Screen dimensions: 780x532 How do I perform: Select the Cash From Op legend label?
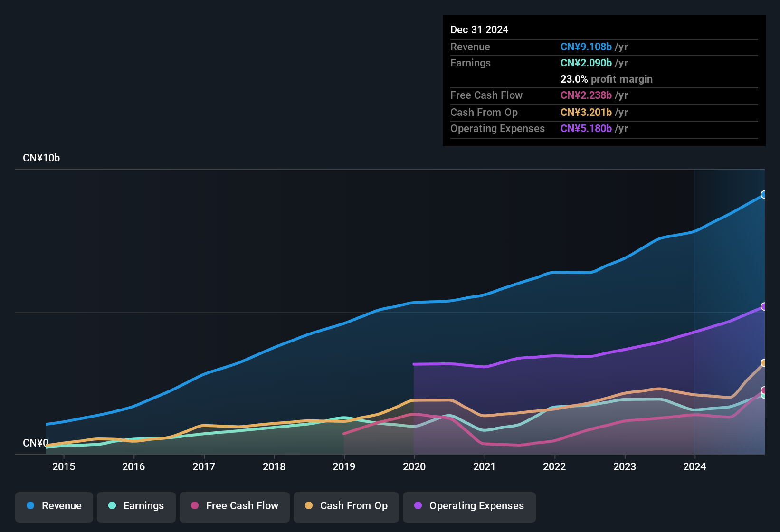pyautogui.click(x=353, y=506)
